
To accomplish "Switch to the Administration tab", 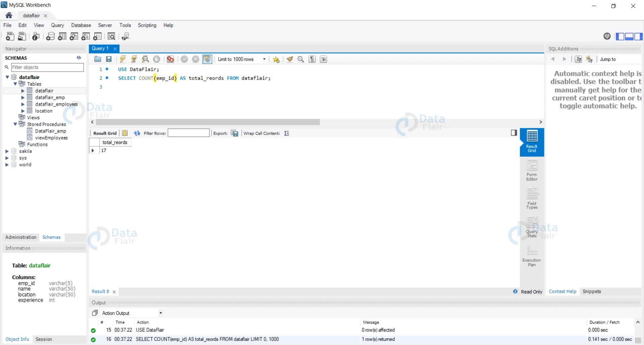I will [x=21, y=237].
